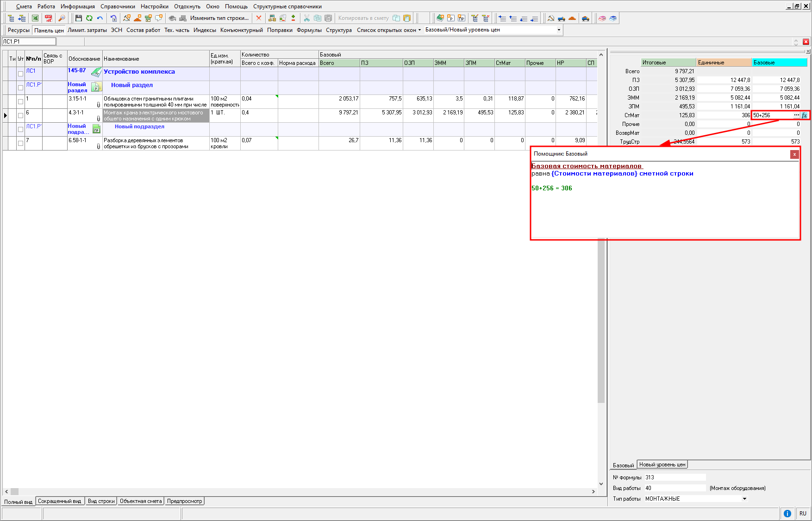Click the blue undo arrow icon
The image size is (812, 521).
coord(100,18)
